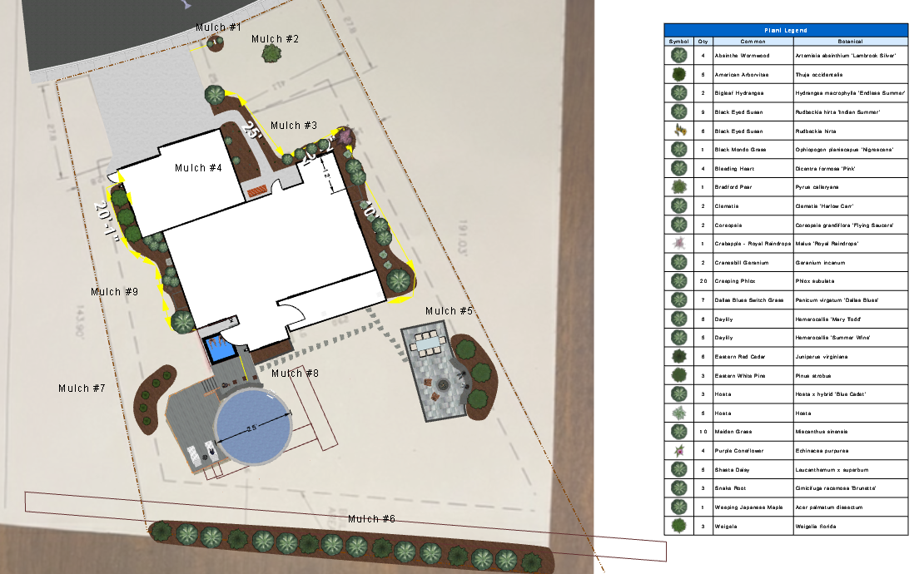
Task: Select the Mulch #4 label
Action: click(x=198, y=168)
